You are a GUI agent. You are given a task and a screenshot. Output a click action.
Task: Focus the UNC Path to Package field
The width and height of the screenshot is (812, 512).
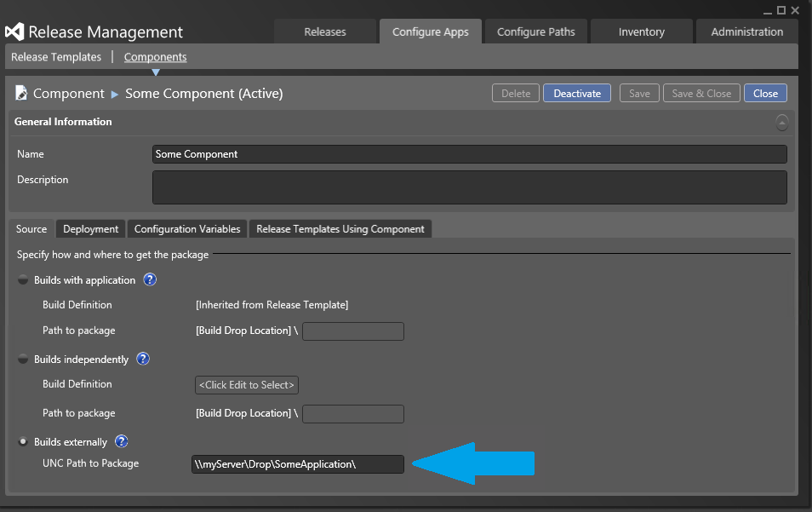[x=298, y=463]
